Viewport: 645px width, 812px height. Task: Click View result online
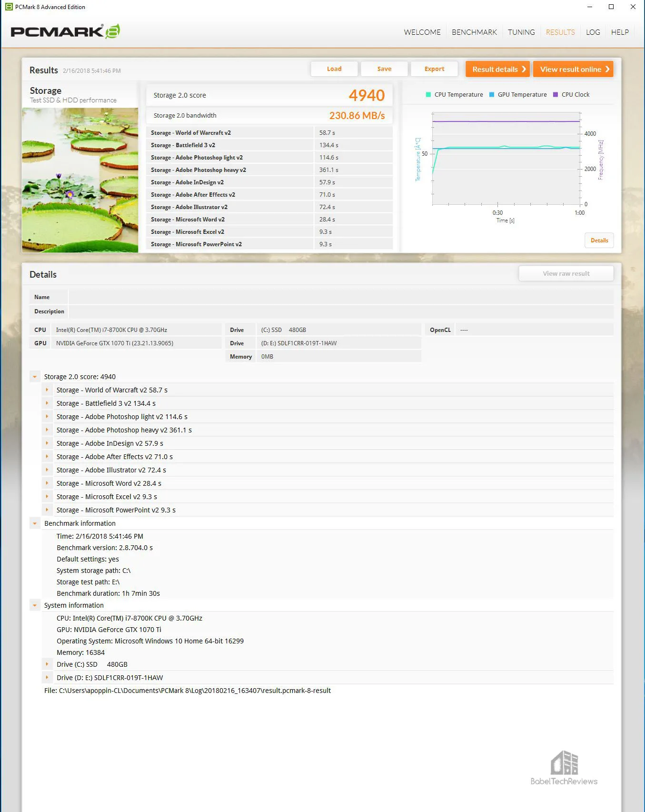point(573,69)
